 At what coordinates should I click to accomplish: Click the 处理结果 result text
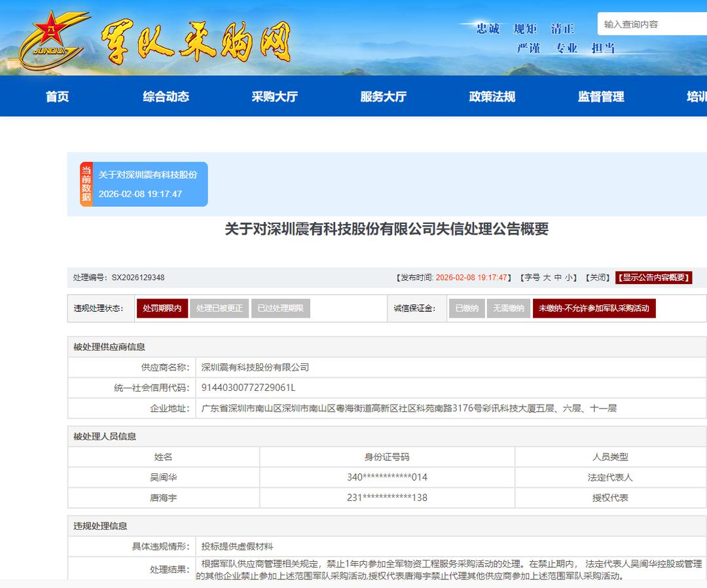tap(449, 570)
